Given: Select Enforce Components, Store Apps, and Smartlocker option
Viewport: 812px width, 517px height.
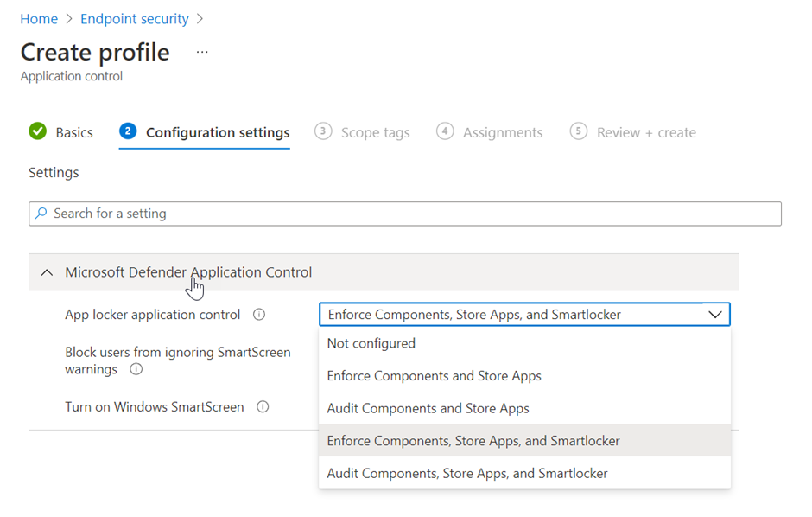Looking at the screenshot, I should pos(524,440).
